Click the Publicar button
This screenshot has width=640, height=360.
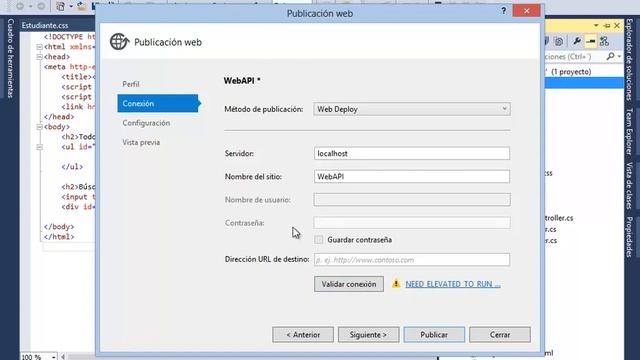pyautogui.click(x=434, y=335)
